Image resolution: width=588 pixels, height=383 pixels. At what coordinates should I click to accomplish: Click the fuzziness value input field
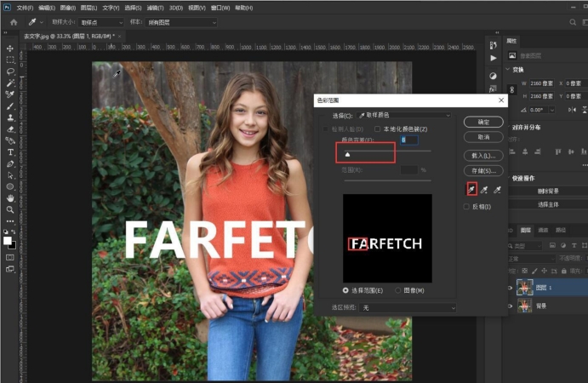[x=409, y=140]
